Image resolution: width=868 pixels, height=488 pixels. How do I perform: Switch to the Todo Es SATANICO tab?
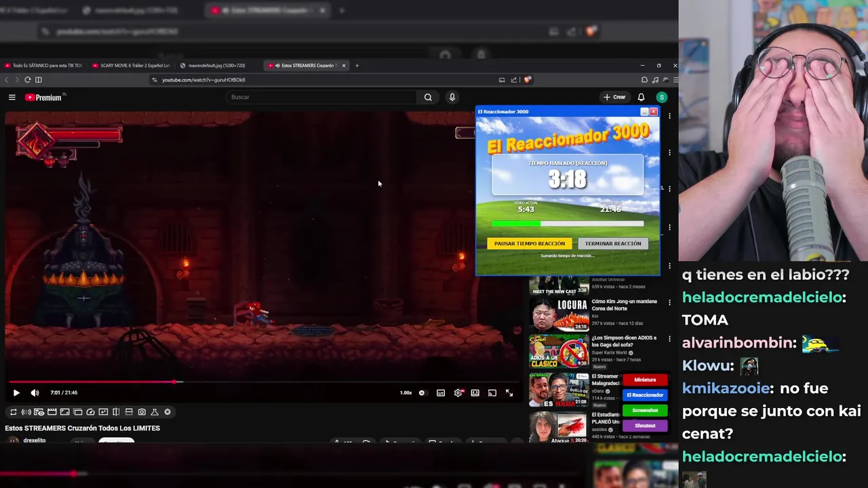43,66
